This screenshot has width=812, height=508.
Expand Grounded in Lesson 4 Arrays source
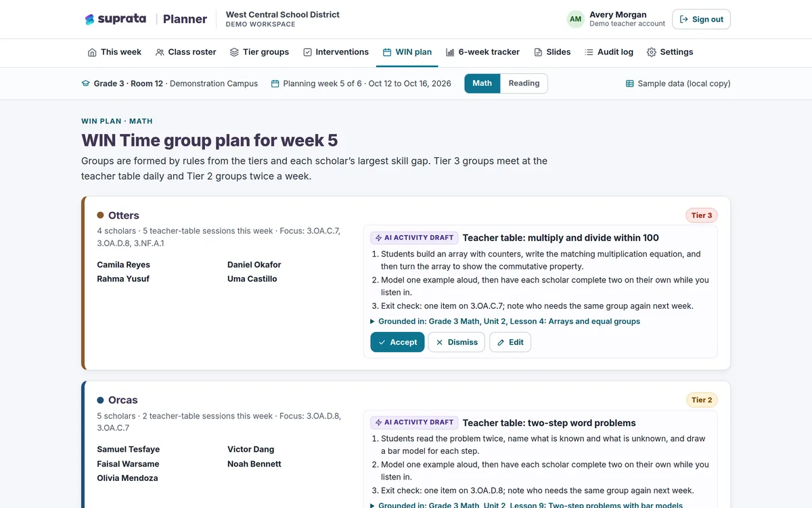pyautogui.click(x=505, y=322)
